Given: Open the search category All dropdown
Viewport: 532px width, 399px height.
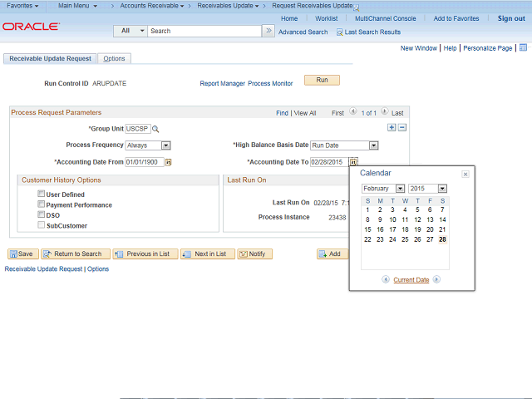Looking at the screenshot, I should (x=131, y=31).
